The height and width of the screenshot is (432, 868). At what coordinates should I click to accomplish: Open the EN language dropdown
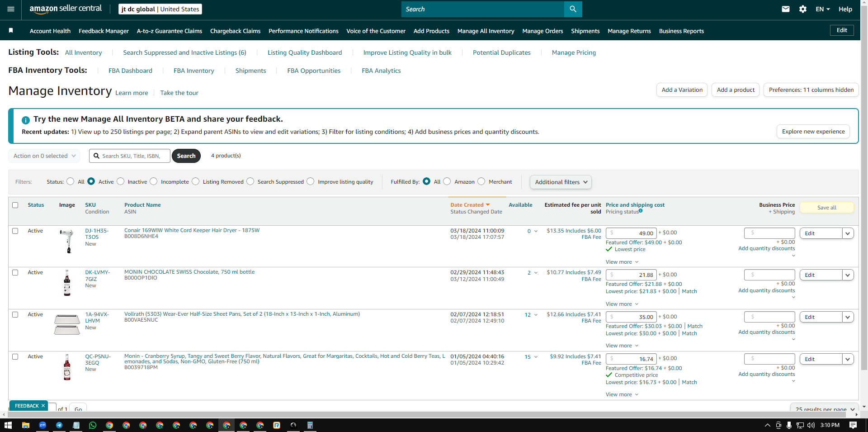tap(823, 9)
